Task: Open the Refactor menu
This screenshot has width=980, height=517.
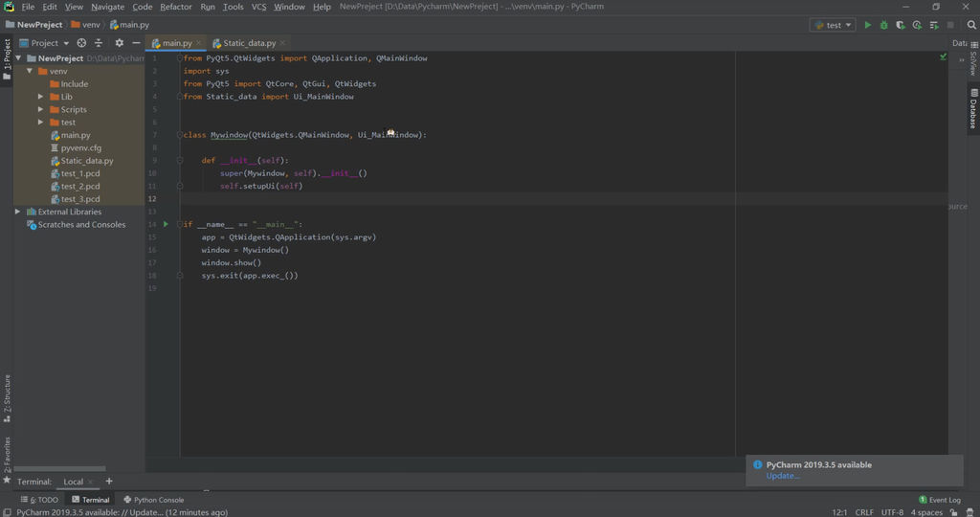Action: tap(176, 7)
